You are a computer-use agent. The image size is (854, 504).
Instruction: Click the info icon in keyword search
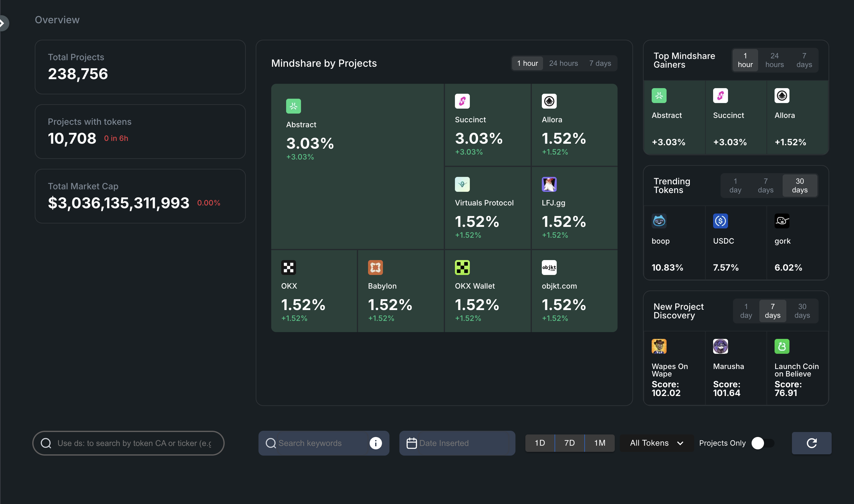[375, 443]
